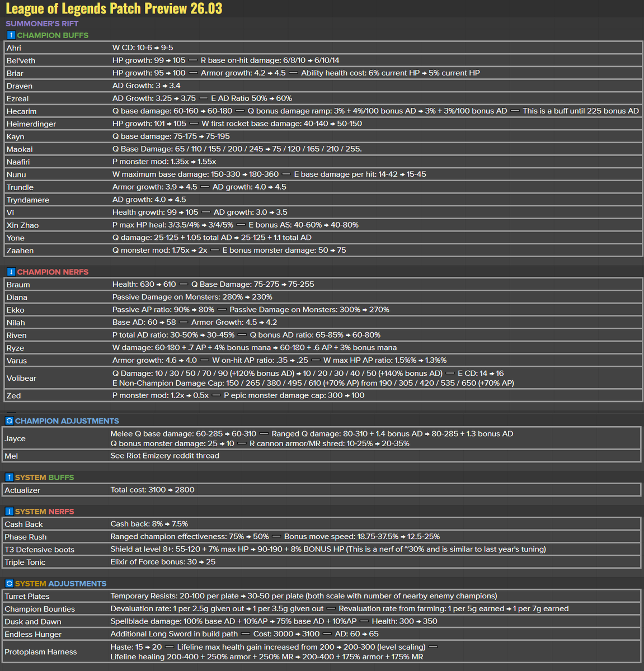Click the refresh icon beside CHAMPION ADJUSTMENTS

point(11,420)
